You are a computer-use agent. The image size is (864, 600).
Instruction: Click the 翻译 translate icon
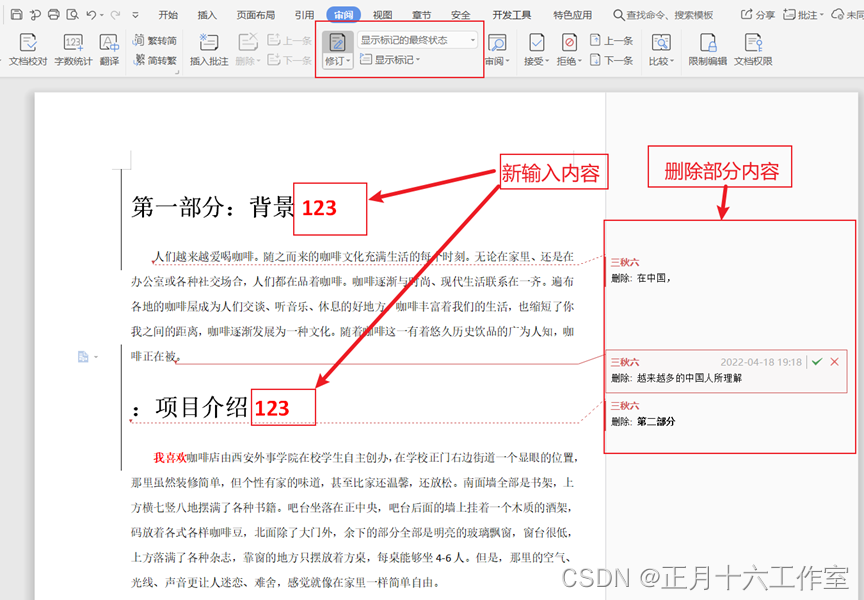coord(109,49)
